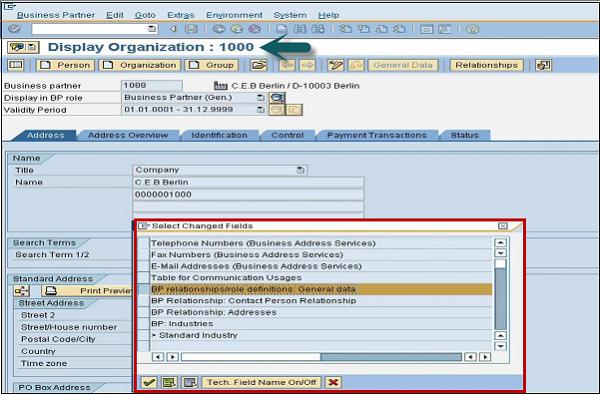Toggle the row selector for BP Relationship: Addresses
This screenshot has height=394, width=600.
point(144,312)
